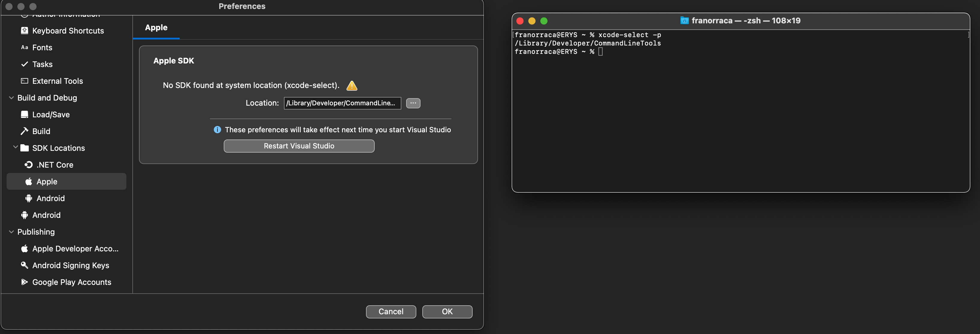Click the Apple SDK Location text field
This screenshot has width=980, height=334.
[x=342, y=103]
